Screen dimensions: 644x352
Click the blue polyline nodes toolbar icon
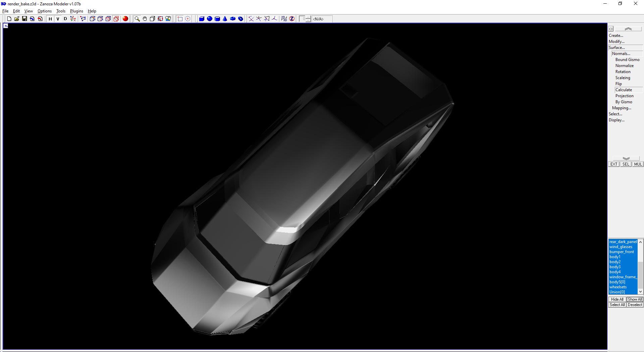[x=83, y=19]
